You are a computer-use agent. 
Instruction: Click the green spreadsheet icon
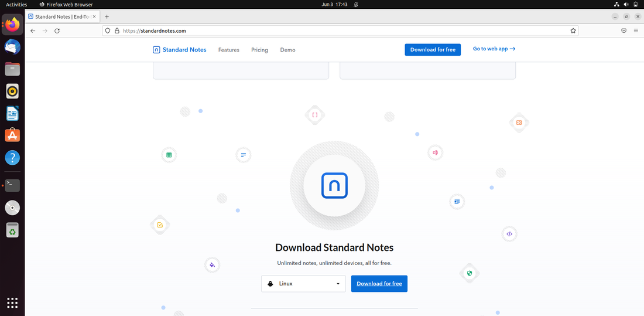pyautogui.click(x=169, y=155)
